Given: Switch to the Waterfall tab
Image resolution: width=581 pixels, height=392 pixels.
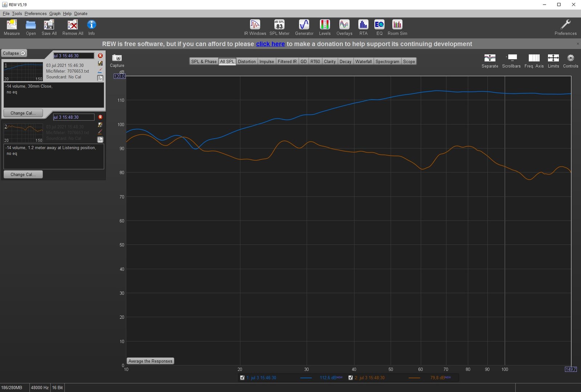Looking at the screenshot, I should point(363,62).
